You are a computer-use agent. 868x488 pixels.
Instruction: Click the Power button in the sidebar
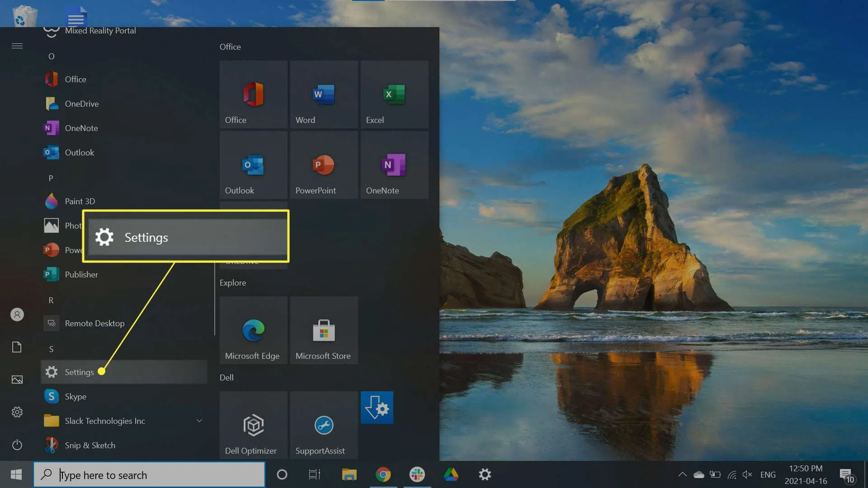(17, 445)
